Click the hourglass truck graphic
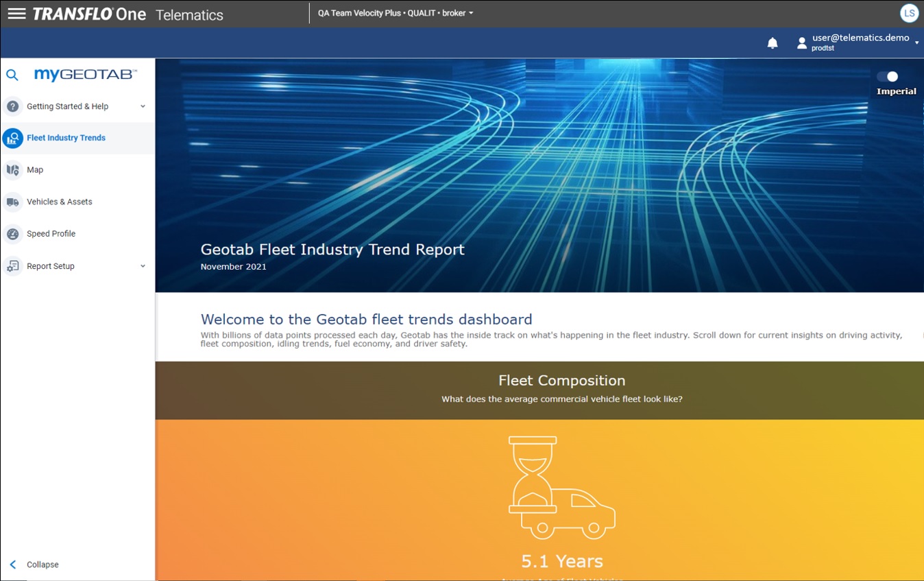Viewport: 924px width, 581px height. pyautogui.click(x=562, y=488)
